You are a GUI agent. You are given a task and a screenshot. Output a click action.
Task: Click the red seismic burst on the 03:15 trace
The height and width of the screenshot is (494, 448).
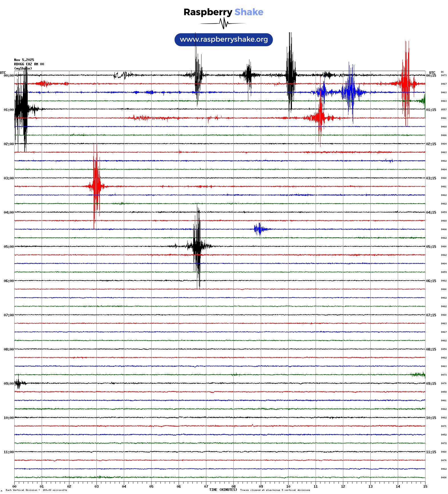click(96, 186)
